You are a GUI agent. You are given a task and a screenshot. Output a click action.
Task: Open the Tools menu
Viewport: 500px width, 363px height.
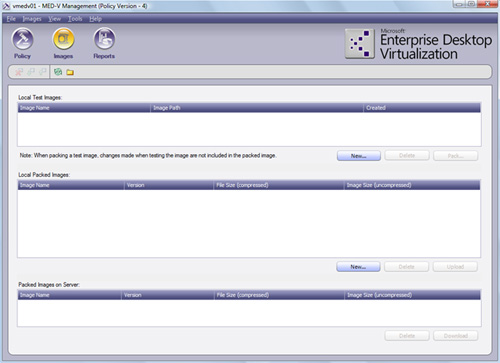pos(75,19)
